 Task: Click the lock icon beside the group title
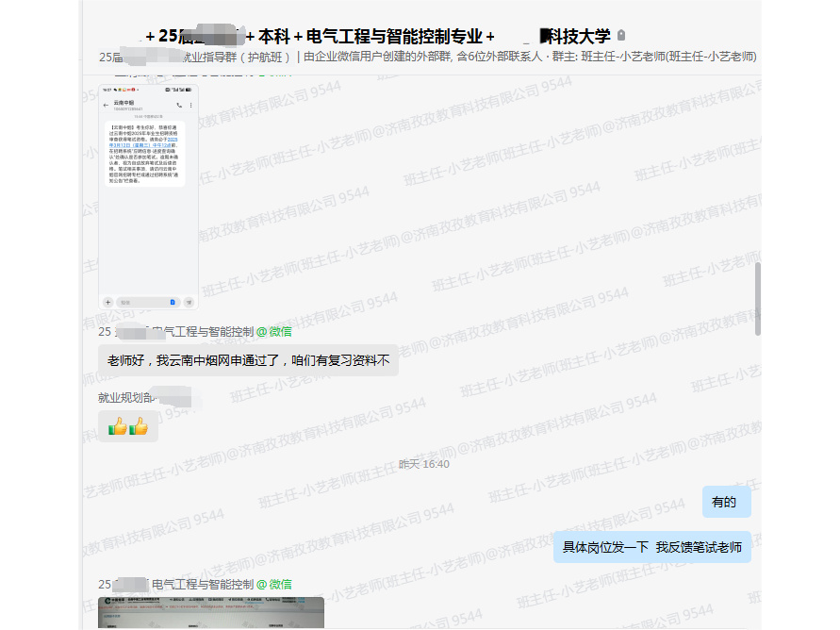pyautogui.click(x=621, y=35)
